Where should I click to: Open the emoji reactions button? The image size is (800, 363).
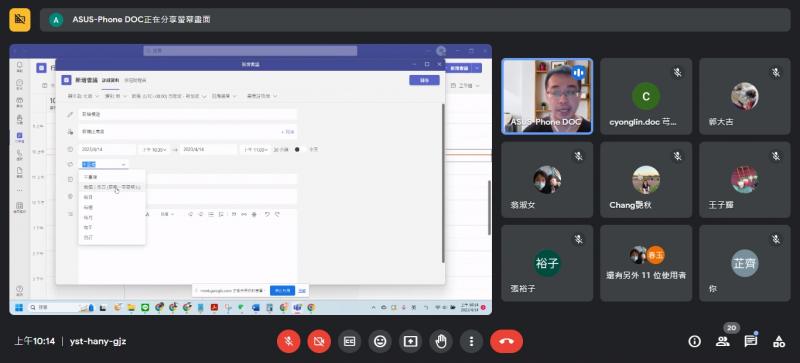pyautogui.click(x=380, y=342)
